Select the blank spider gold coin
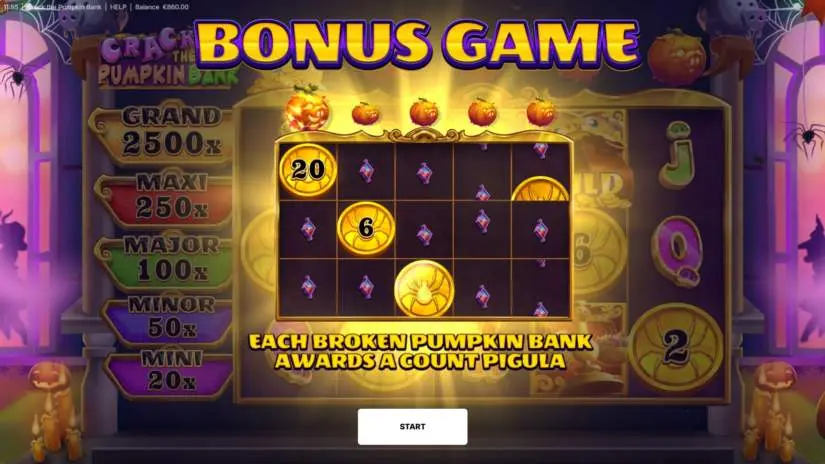This screenshot has height=464, width=825. 424,287
